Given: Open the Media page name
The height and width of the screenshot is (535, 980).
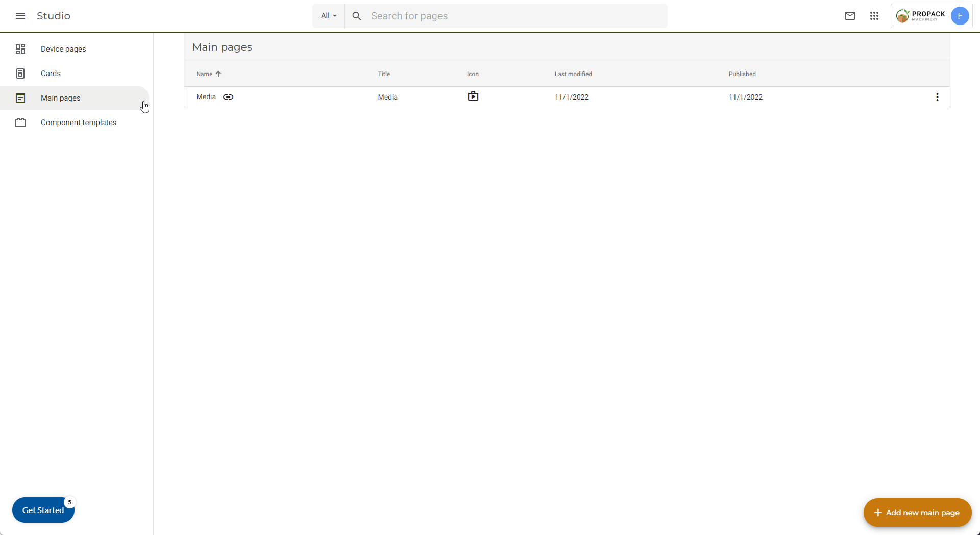Looking at the screenshot, I should (x=206, y=97).
